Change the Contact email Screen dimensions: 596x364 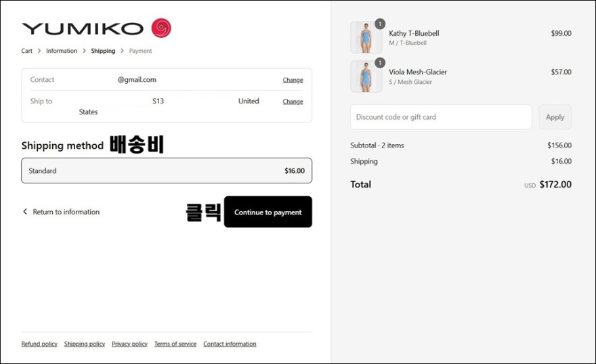[x=293, y=80]
